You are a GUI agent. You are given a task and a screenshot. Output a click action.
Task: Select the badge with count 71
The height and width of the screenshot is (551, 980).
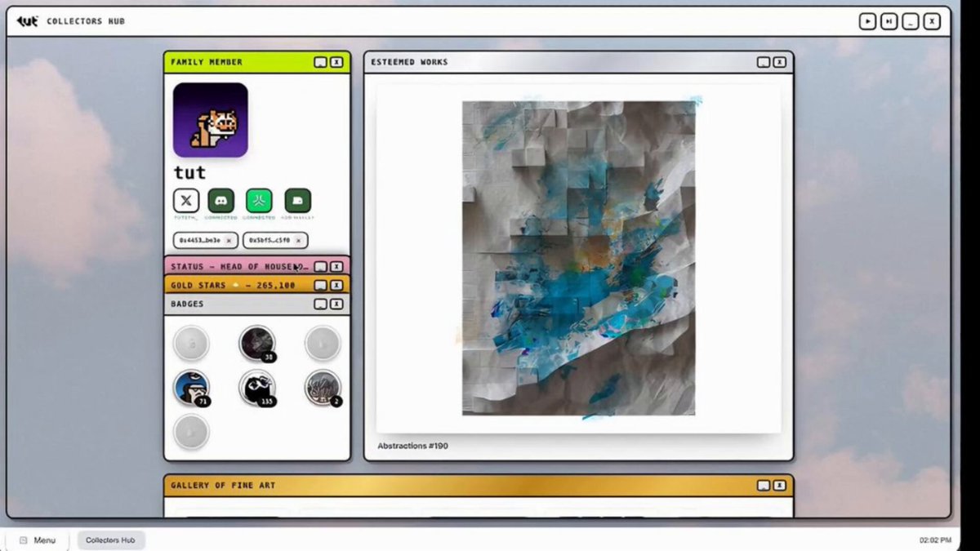tap(192, 388)
